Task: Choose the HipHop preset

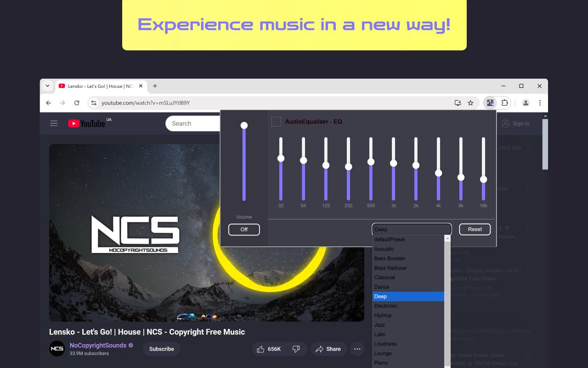Action: pos(408,316)
